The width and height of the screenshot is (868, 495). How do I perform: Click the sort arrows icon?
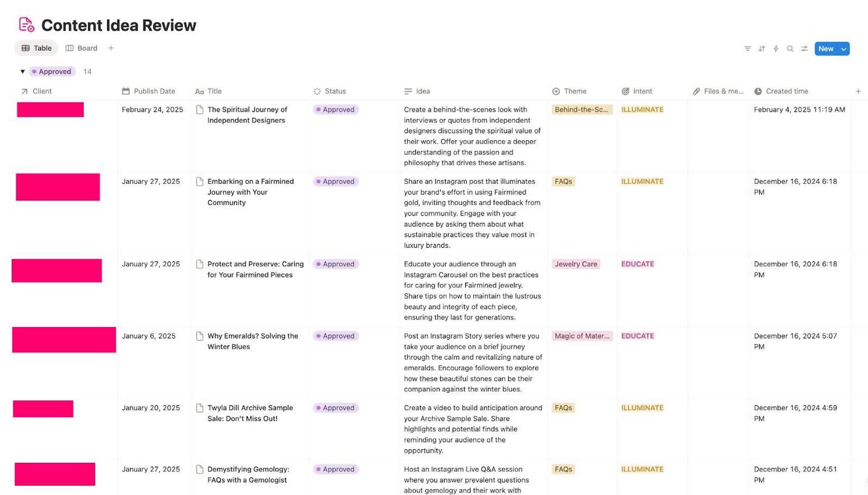tap(762, 48)
